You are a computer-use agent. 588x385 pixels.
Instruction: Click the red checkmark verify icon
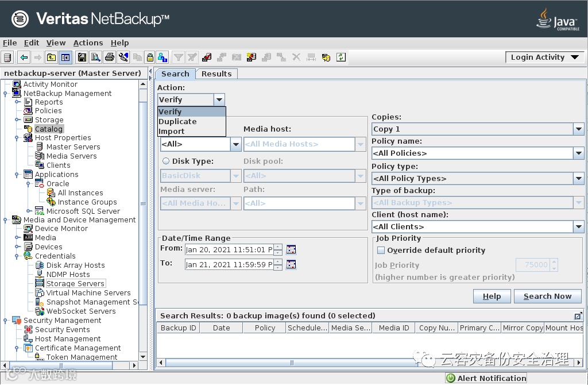coord(207,57)
